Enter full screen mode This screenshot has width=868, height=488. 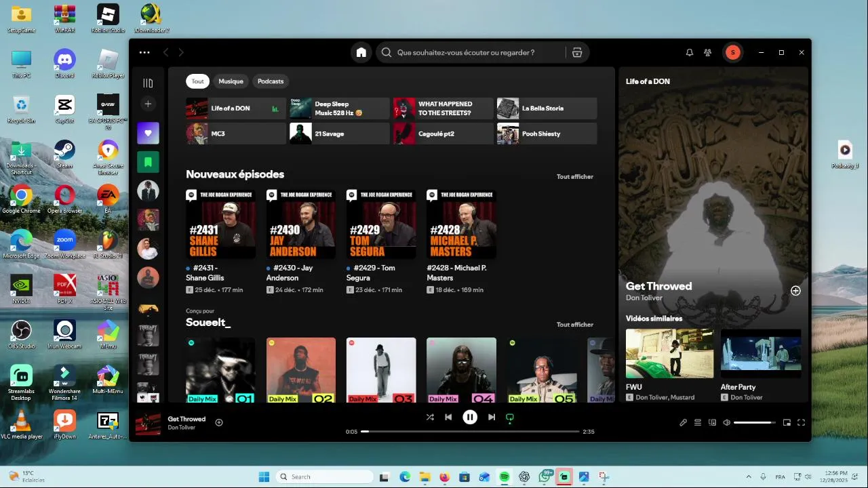[801, 422]
